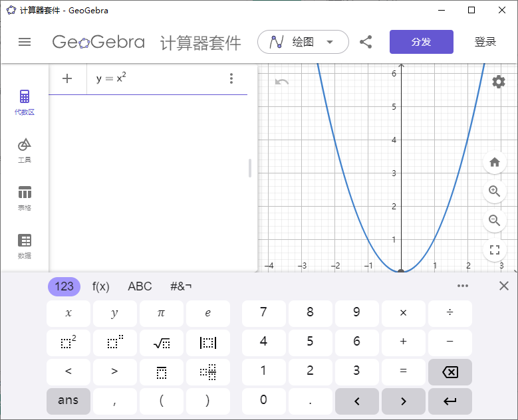
Task: Tap the mixed number fraction key
Action: click(x=208, y=371)
